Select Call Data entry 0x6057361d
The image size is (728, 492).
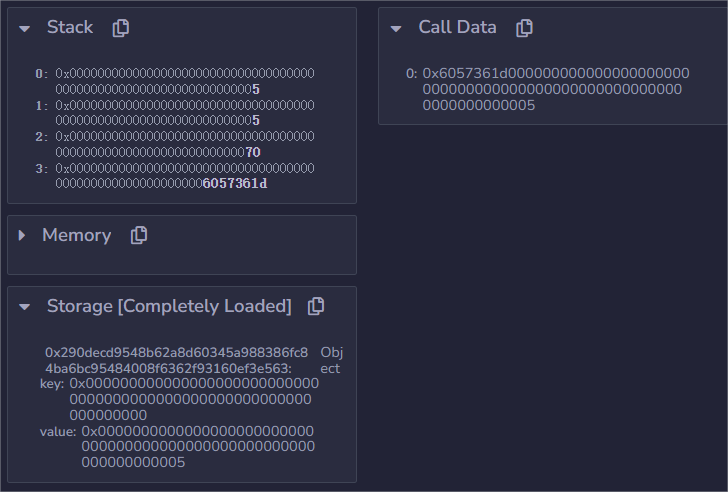tap(555, 89)
